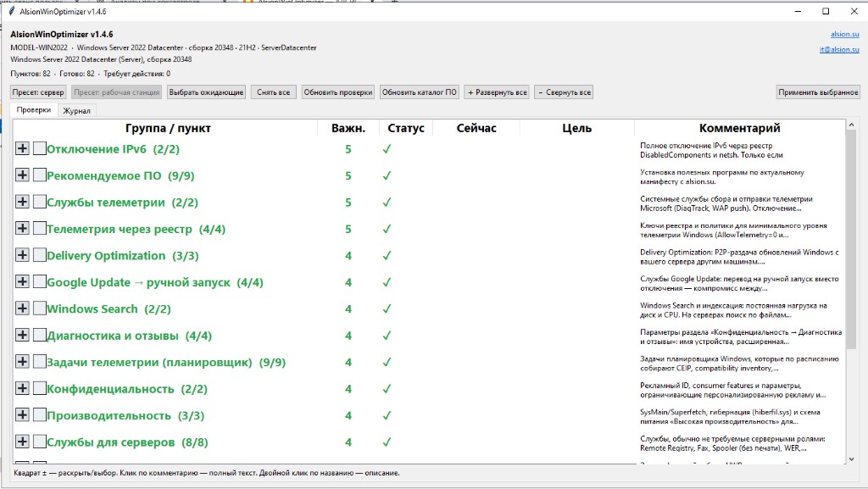Click the Конфиденциальность (2/2) group name
868x489 pixels.
(127, 389)
